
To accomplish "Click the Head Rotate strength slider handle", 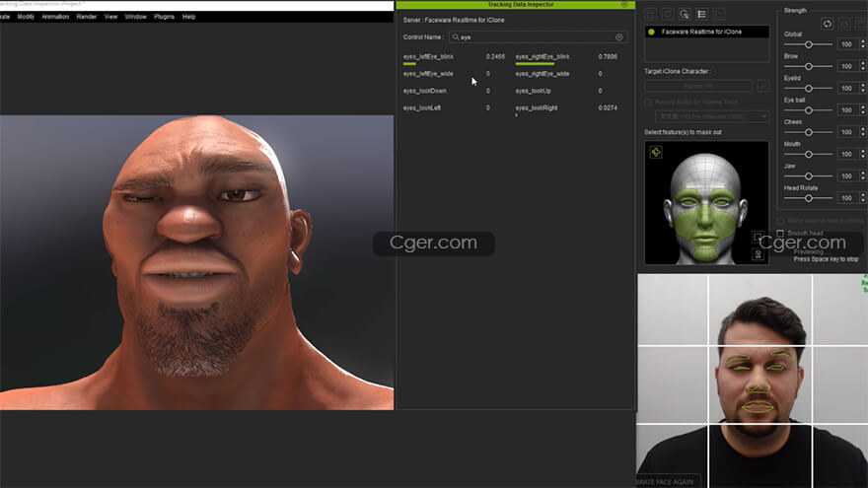I will tap(809, 197).
